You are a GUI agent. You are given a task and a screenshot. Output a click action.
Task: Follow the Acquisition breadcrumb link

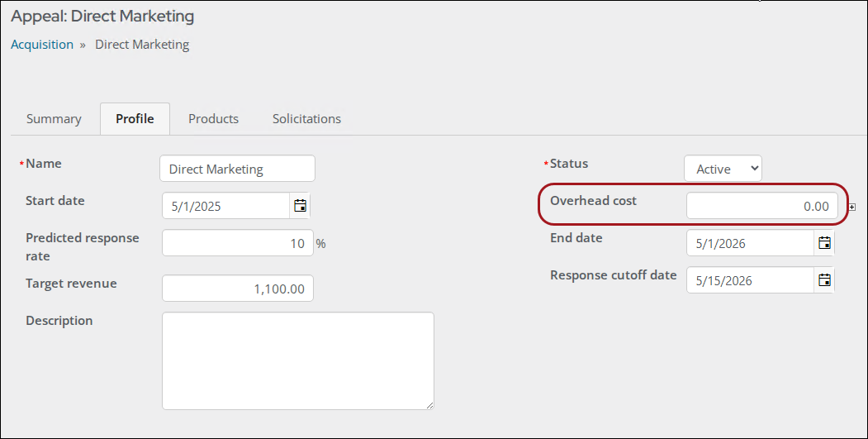(x=42, y=45)
